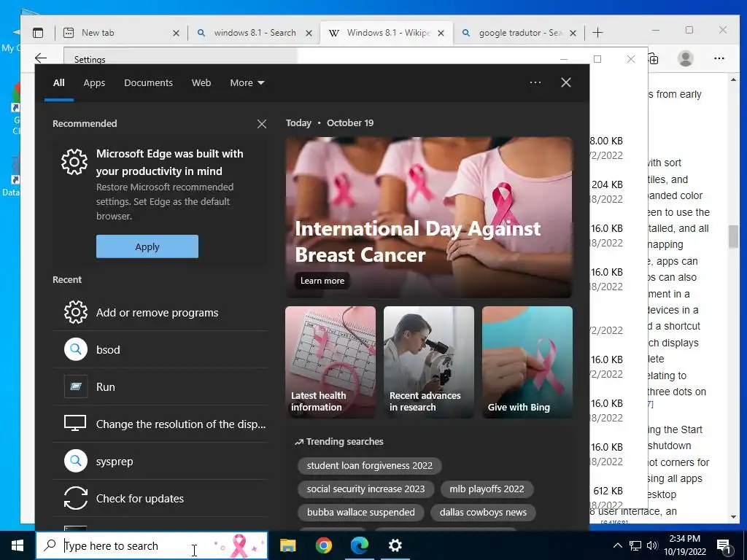The height and width of the screenshot is (560, 747).
Task: Open the Windows Start menu
Action: point(18,545)
